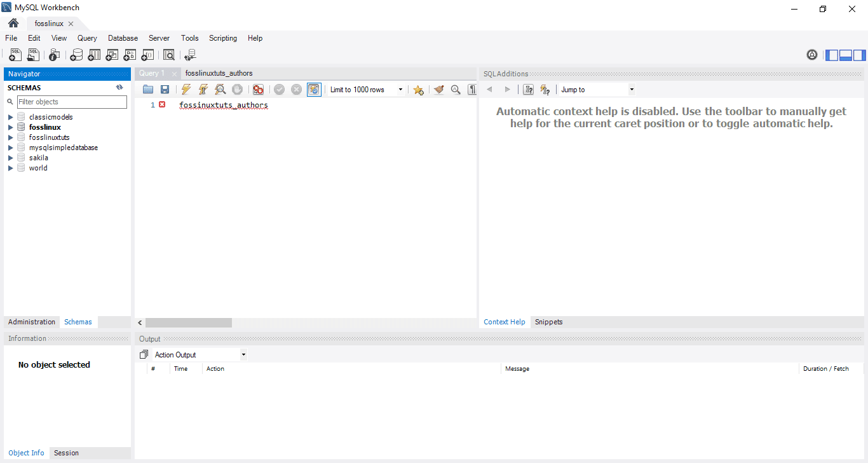Image resolution: width=868 pixels, height=463 pixels.
Task: Toggle display of invisible characters
Action: coord(471,90)
